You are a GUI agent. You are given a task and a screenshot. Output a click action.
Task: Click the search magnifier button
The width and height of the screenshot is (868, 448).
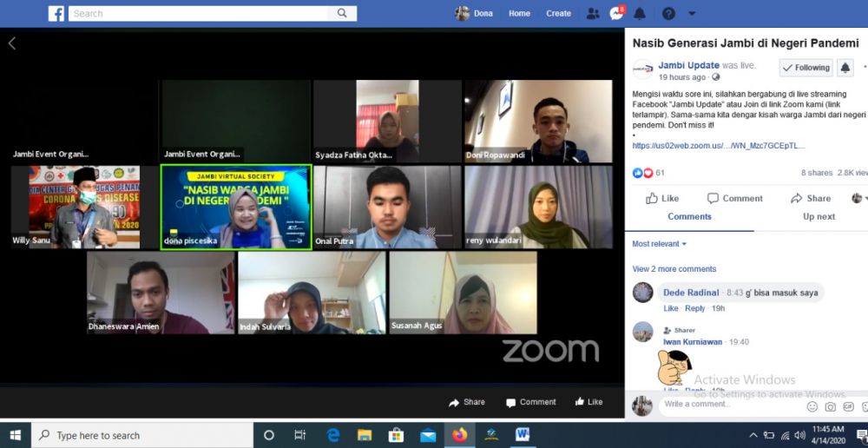(x=342, y=13)
